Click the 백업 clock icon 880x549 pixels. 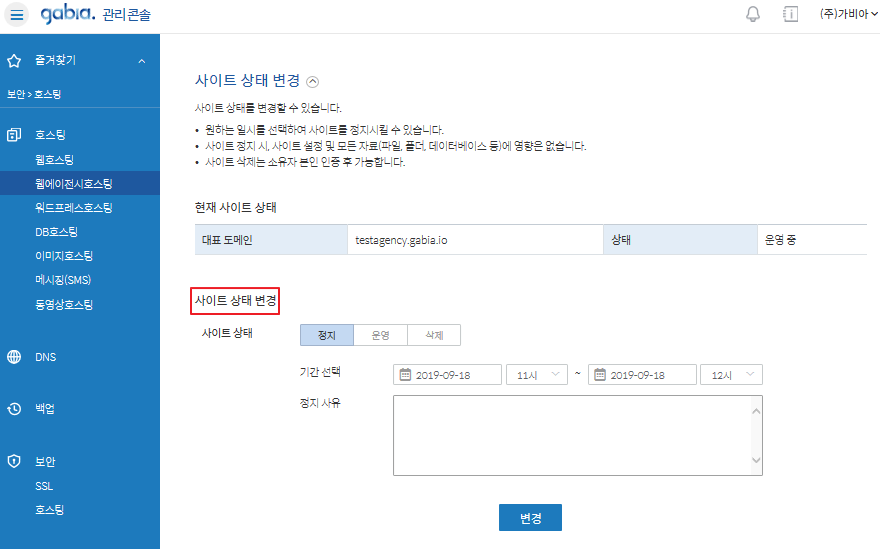[x=14, y=409]
